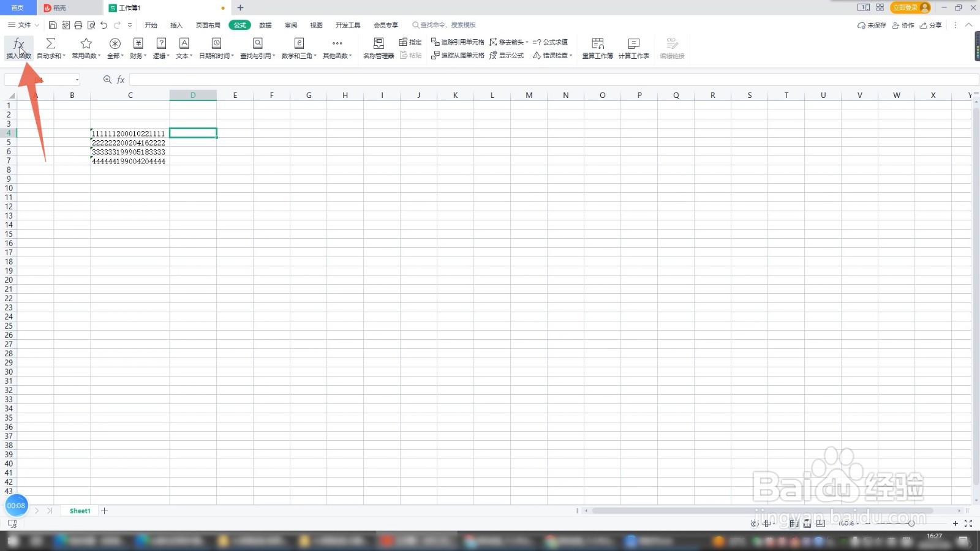The height and width of the screenshot is (551, 980).
Task: Open the 文件 menu
Action: click(23, 25)
